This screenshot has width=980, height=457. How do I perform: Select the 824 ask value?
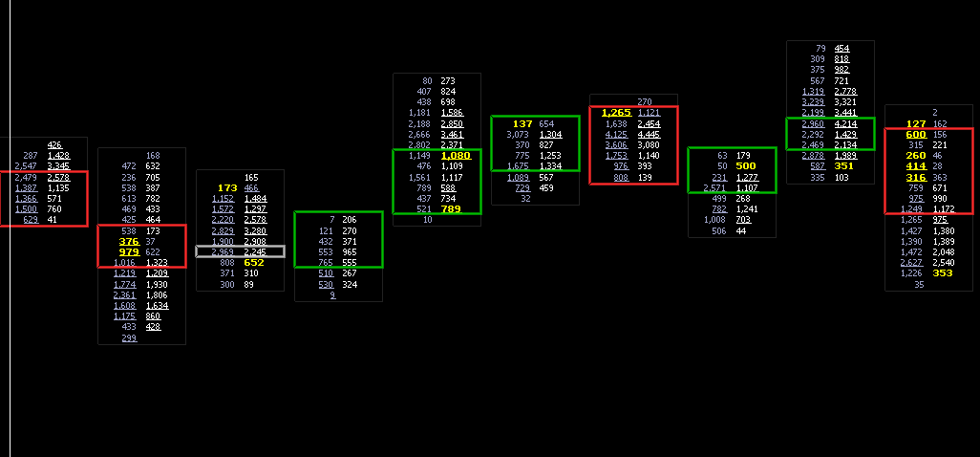[448, 91]
